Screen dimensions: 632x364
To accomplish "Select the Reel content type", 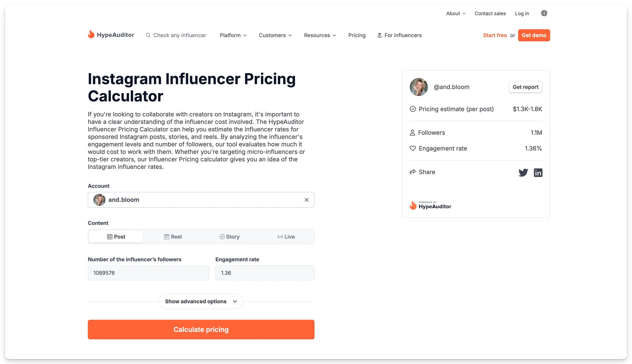I will (173, 237).
